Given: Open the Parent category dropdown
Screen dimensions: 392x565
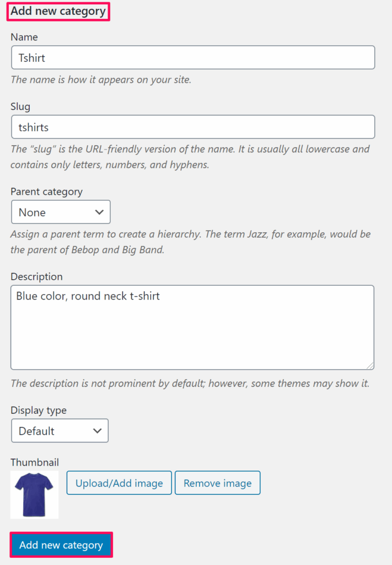Looking at the screenshot, I should click(61, 212).
